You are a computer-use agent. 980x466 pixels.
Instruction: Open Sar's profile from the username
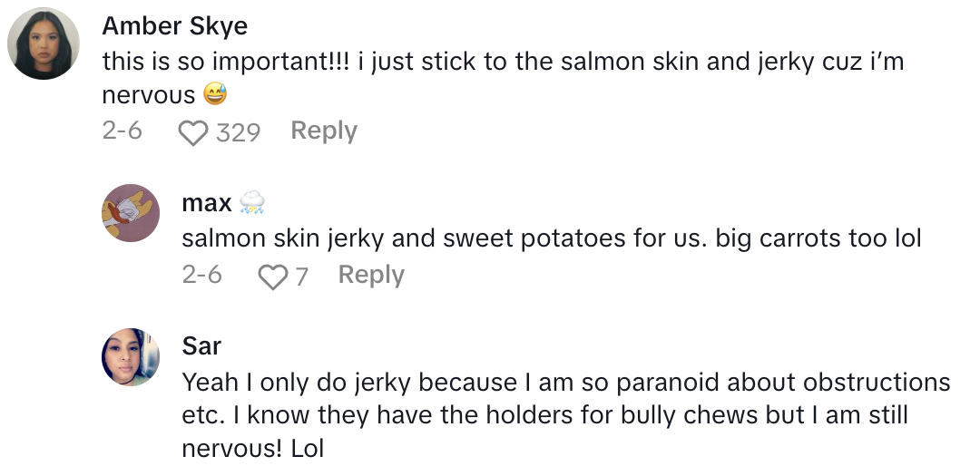[x=201, y=345]
